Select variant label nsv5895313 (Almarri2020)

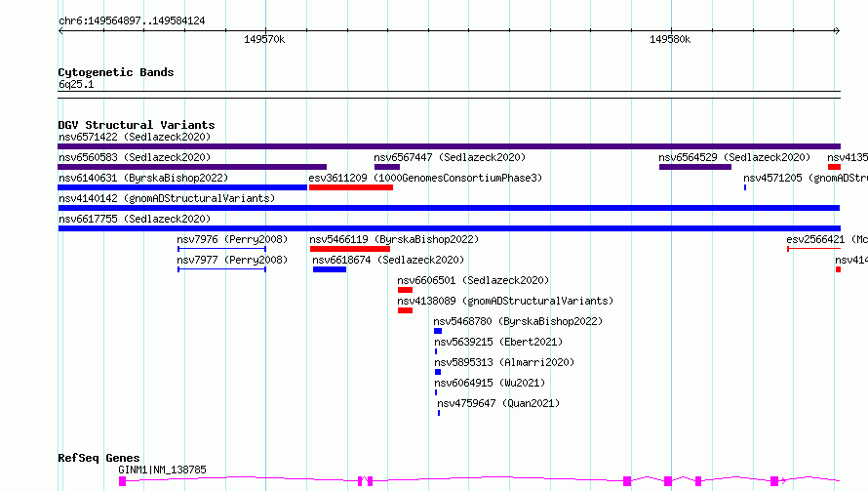click(x=504, y=362)
